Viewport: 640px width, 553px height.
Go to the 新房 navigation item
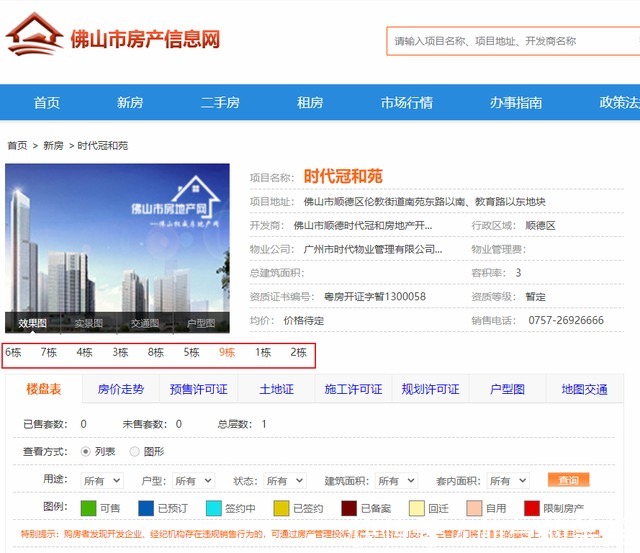pos(130,102)
